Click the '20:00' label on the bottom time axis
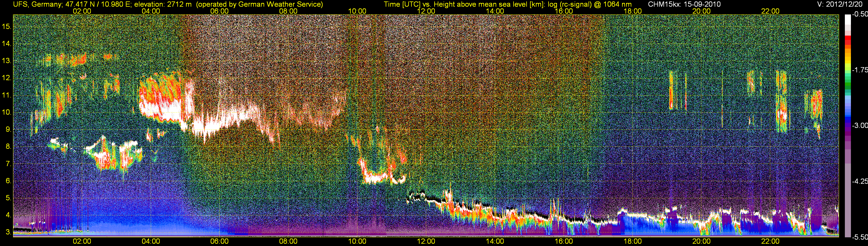This screenshot has height=246, width=868. click(702, 242)
